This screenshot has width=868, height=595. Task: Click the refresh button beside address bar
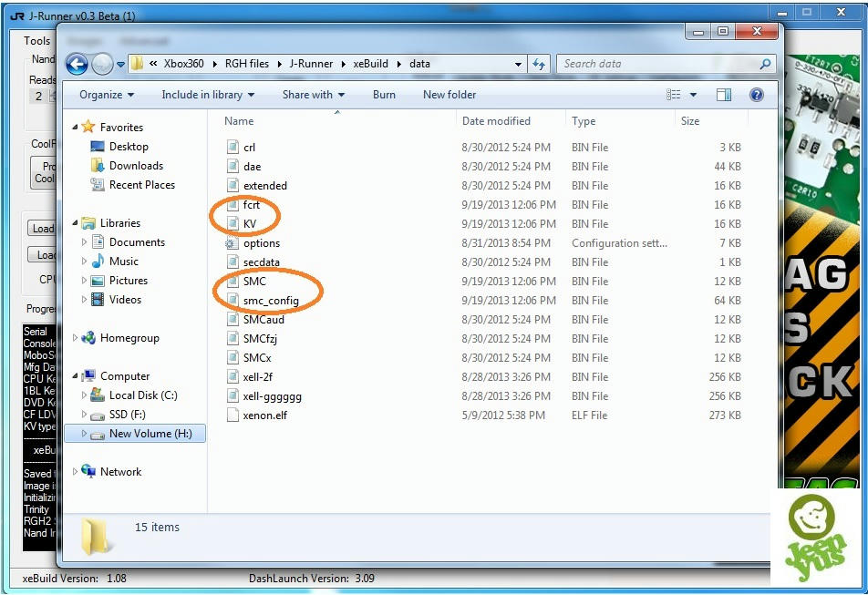tap(539, 64)
